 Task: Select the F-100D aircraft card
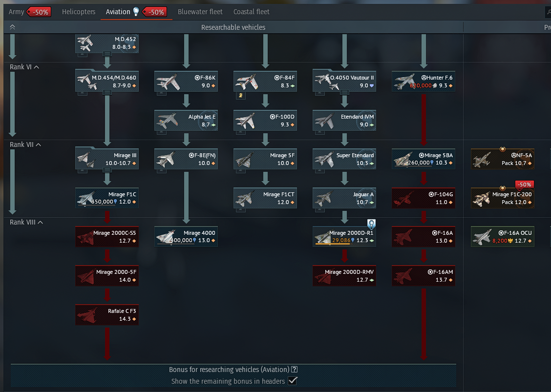265,120
